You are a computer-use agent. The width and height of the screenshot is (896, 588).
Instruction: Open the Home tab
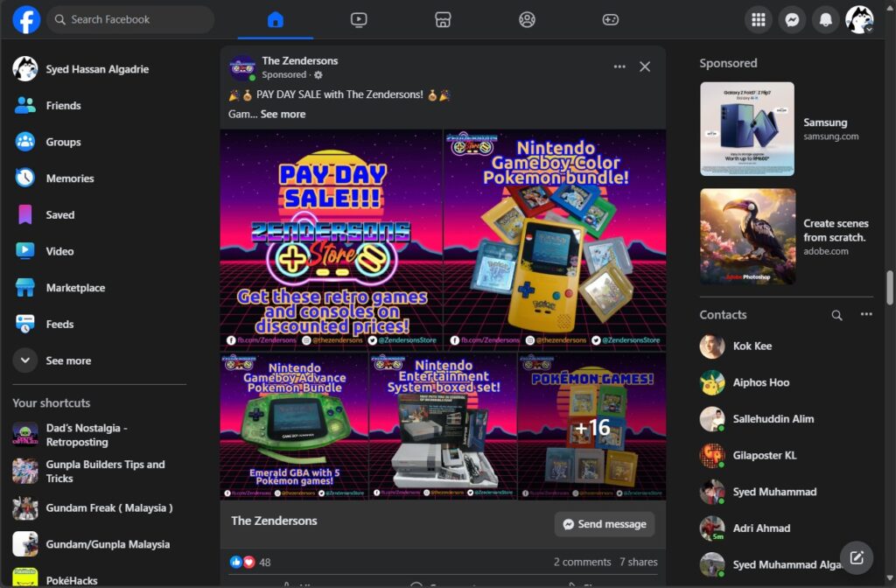tap(276, 20)
